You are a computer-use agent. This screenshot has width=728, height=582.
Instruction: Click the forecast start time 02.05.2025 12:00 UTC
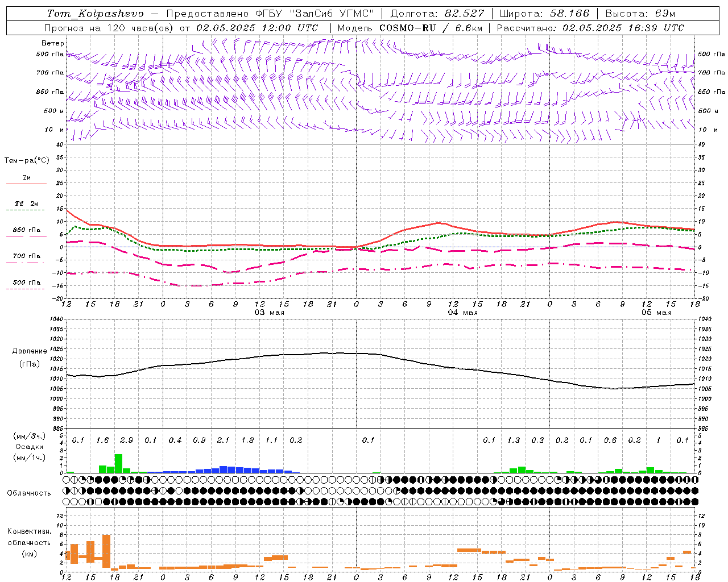click(x=257, y=28)
